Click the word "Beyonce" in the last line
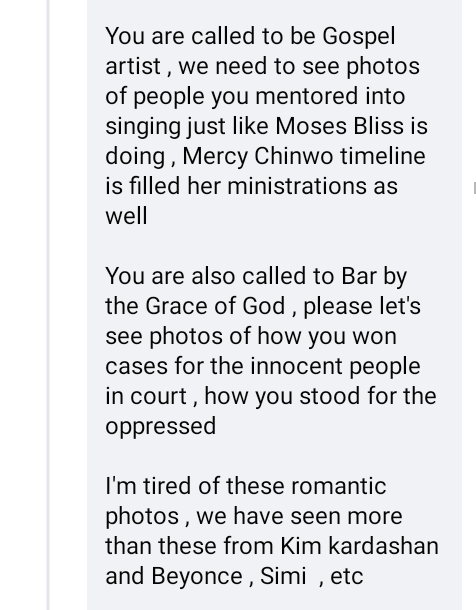The width and height of the screenshot is (476, 610). point(196,576)
